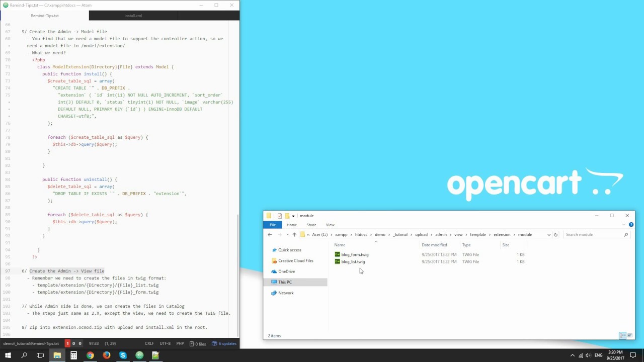Change grammar via PHP in Atom status bar
This screenshot has height=362, width=644.
click(x=180, y=343)
